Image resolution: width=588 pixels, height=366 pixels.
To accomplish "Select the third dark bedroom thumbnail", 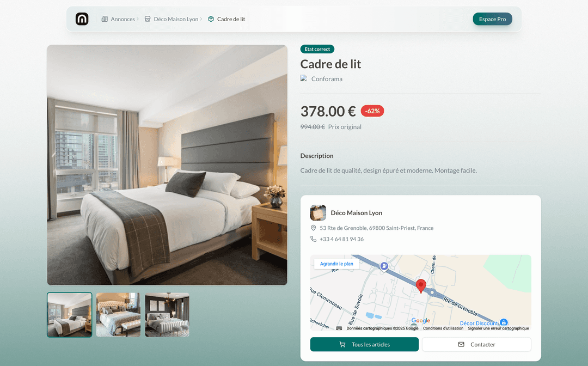I will (167, 315).
